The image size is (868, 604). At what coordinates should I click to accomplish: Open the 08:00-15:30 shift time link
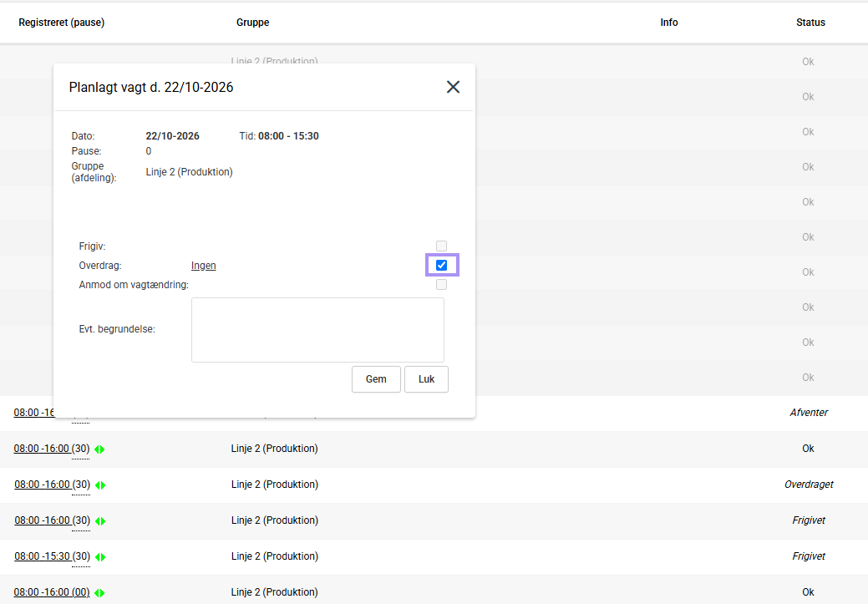[x=42, y=556]
